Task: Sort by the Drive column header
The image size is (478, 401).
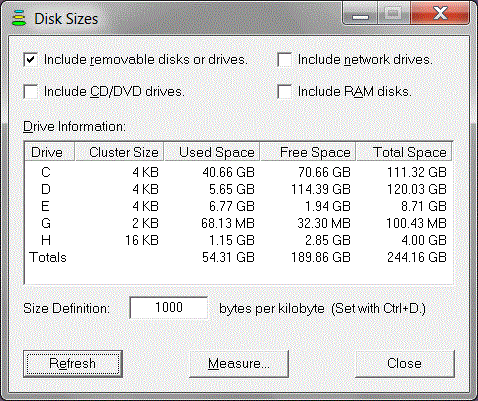Action: tap(50, 152)
